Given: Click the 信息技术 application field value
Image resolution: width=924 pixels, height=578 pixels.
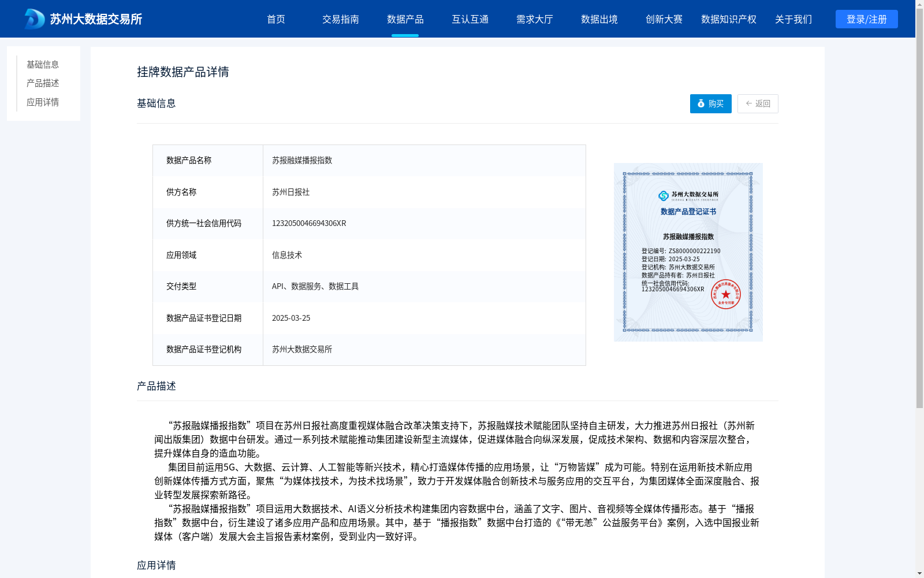Looking at the screenshot, I should tap(287, 255).
